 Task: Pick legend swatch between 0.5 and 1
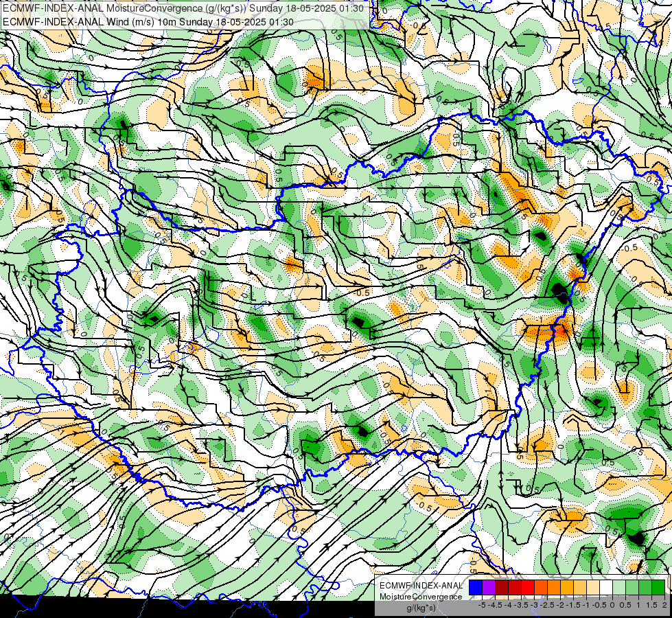pos(632,588)
